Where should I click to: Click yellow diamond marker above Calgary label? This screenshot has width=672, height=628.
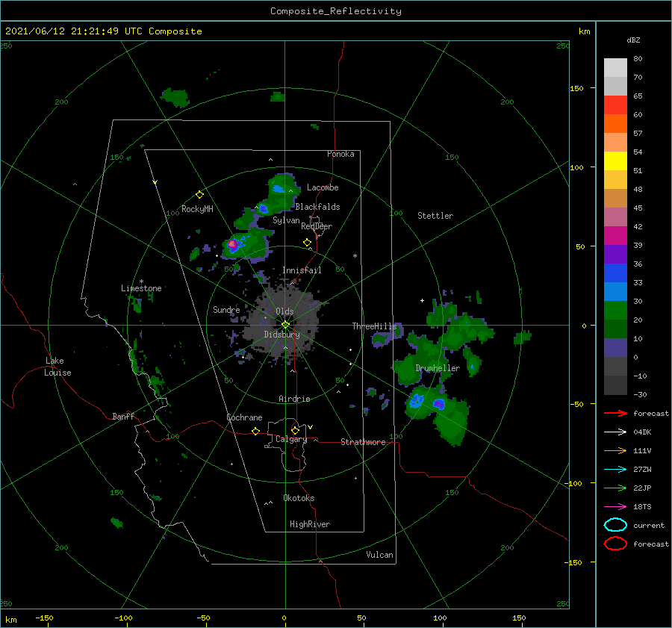[x=295, y=430]
